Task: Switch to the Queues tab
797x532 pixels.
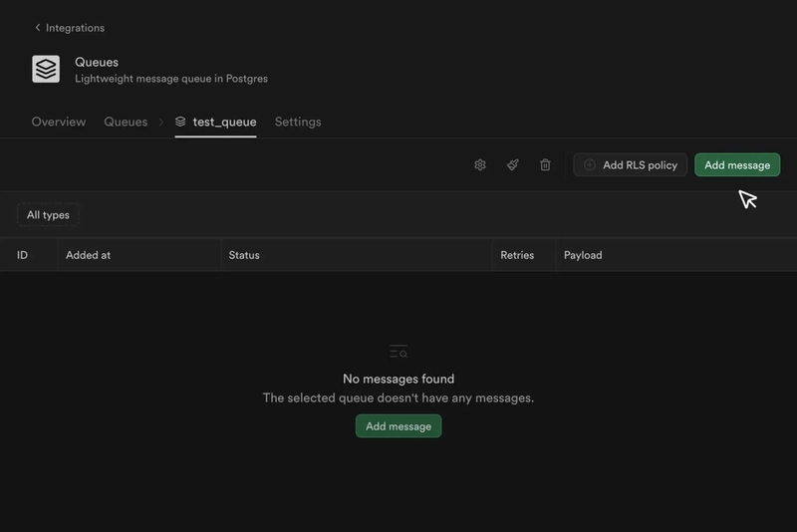Action: point(126,122)
